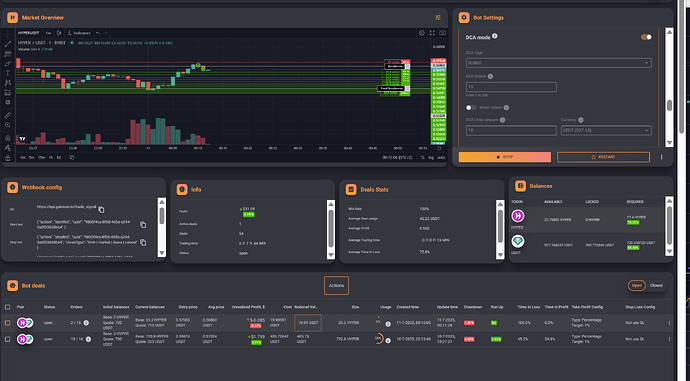Turn off DCA mode switch

[x=646, y=37]
